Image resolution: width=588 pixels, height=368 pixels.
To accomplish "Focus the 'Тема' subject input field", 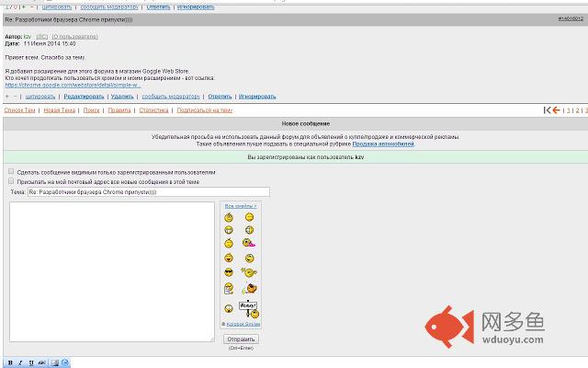I will pyautogui.click(x=149, y=192).
